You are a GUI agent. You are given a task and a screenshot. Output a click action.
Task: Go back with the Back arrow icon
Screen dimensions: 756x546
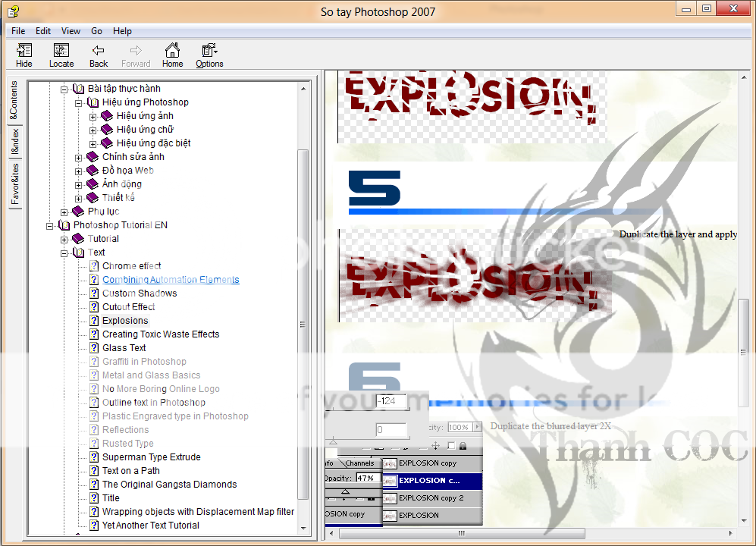(99, 51)
